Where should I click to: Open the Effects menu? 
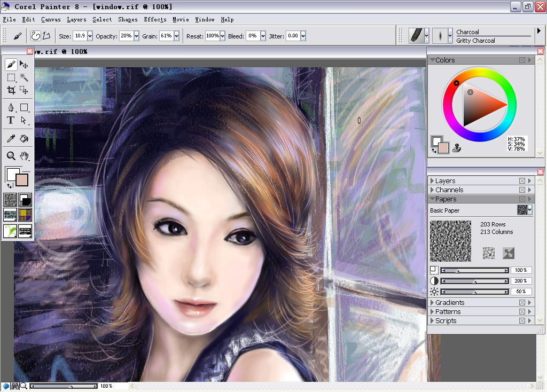[155, 20]
